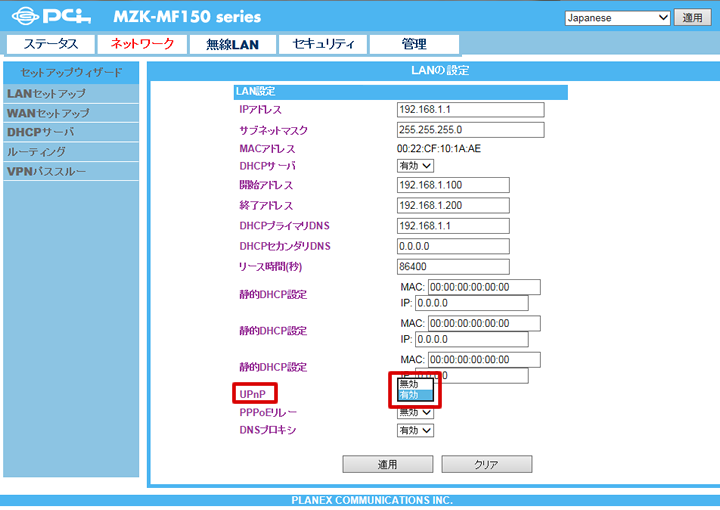Open WANセットアップ sidebar item
This screenshot has width=720, height=510.
pos(71,113)
